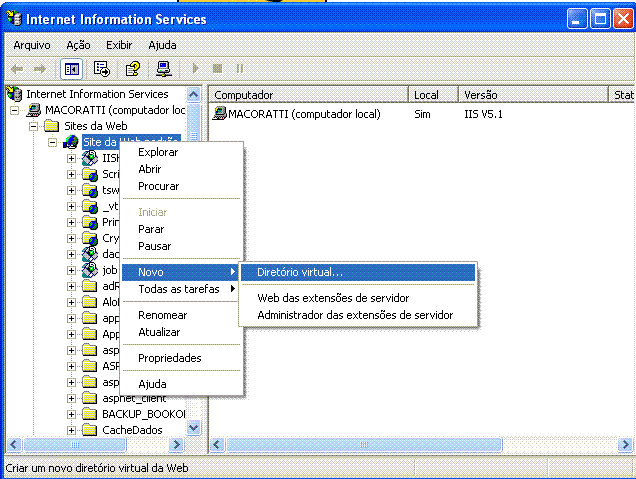The width and height of the screenshot is (636, 479).
Task: Click the MACORATTI computer icon in list
Action: click(x=219, y=114)
